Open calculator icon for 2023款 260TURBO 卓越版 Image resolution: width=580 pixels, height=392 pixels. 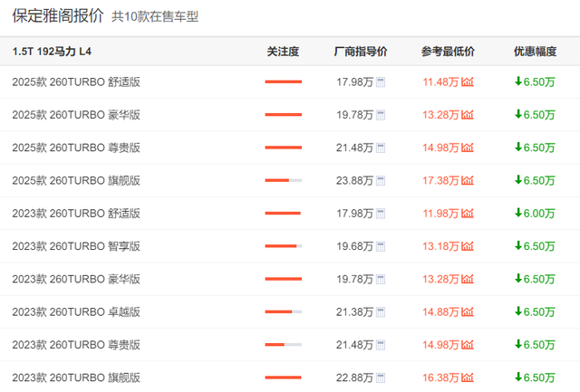tap(381, 312)
